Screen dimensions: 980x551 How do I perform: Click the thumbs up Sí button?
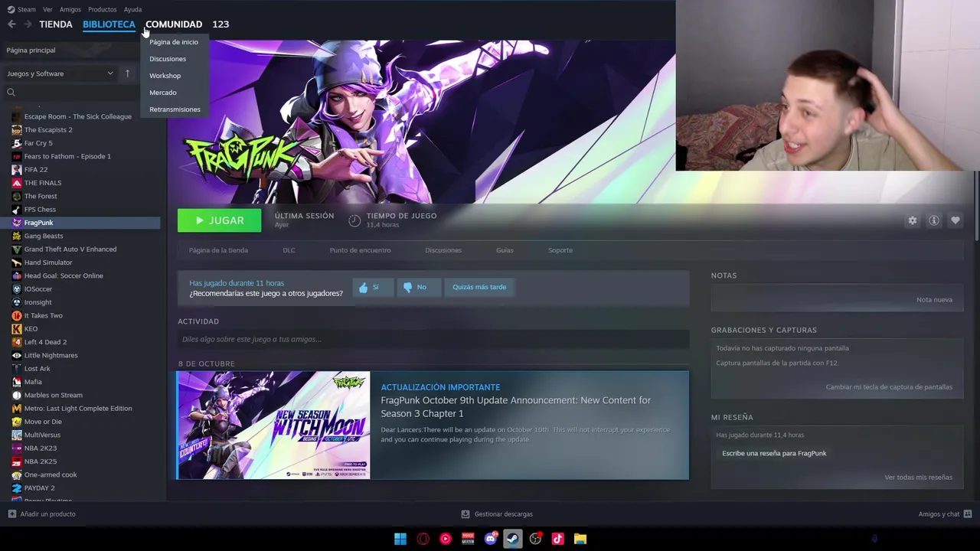coord(373,287)
